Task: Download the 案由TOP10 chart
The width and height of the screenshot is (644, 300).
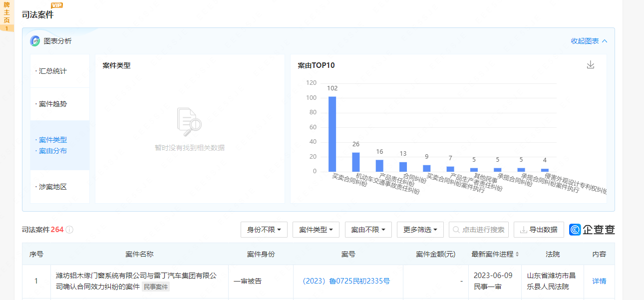Action: [x=591, y=65]
